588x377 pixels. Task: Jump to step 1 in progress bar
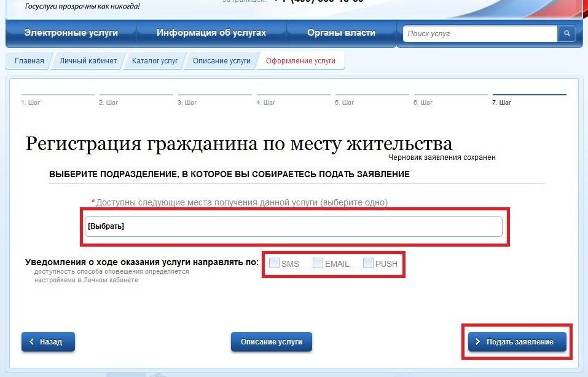[57, 98]
